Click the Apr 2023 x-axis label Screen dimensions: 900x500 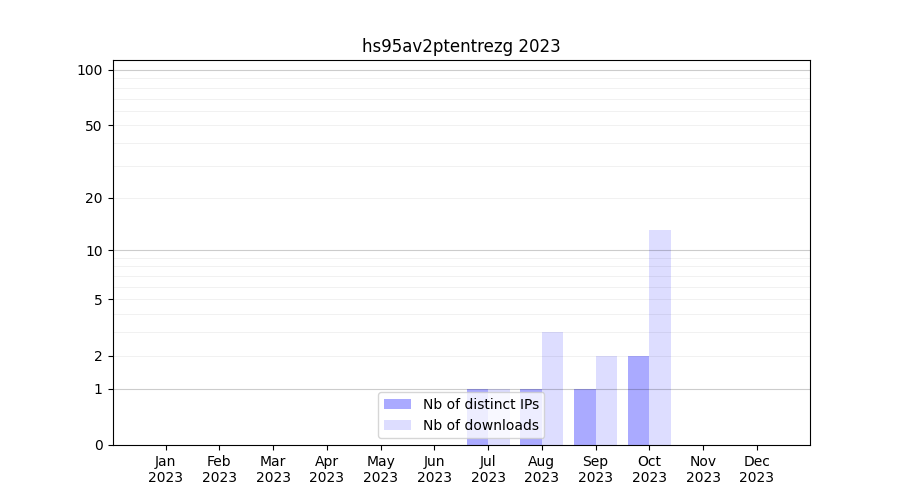click(x=327, y=469)
